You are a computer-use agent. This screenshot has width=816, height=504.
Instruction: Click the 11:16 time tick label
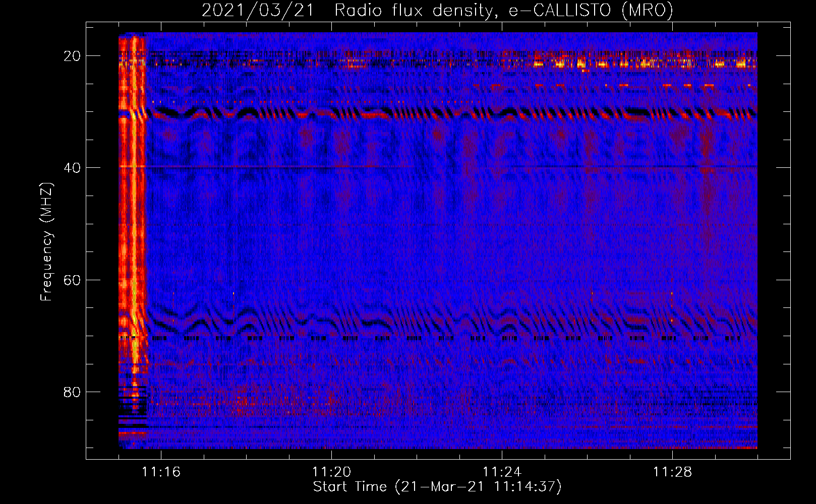[x=161, y=472]
